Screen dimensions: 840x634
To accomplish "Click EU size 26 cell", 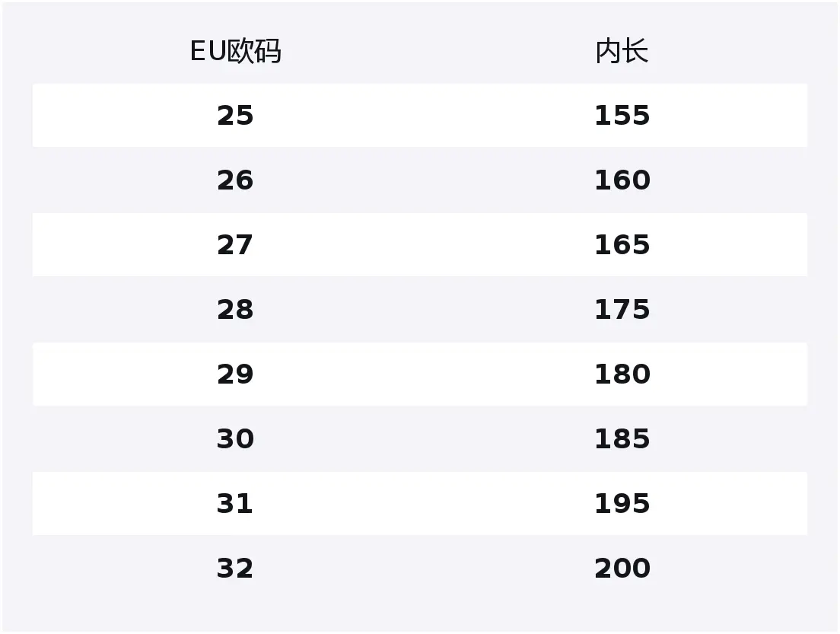I will [x=235, y=180].
